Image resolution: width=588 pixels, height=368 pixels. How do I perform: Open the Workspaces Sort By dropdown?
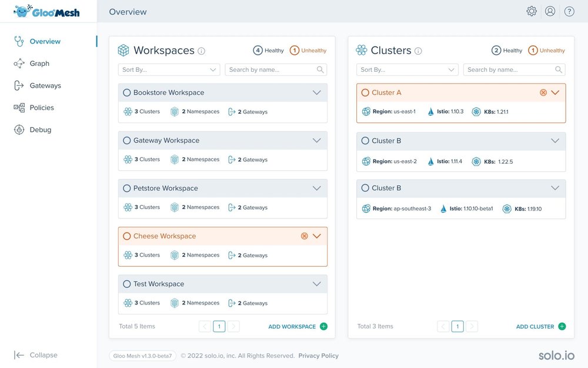(x=169, y=69)
